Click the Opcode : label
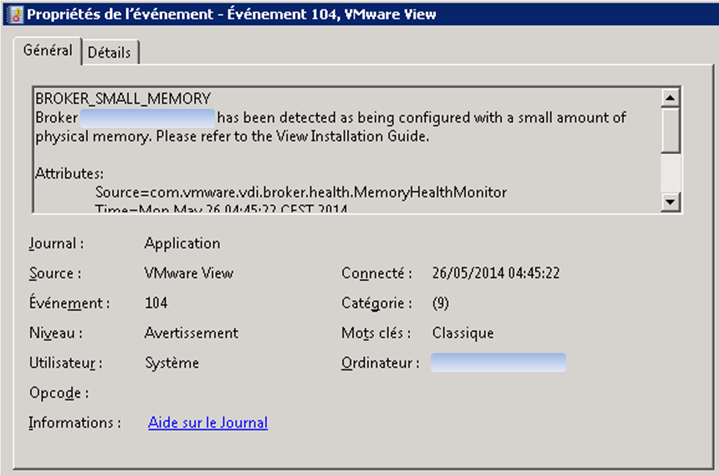The image size is (719, 475). pyautogui.click(x=59, y=393)
